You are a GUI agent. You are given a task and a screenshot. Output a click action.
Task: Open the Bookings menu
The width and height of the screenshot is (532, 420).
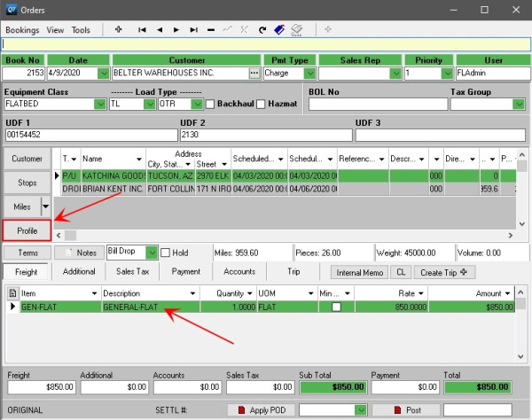click(x=22, y=30)
